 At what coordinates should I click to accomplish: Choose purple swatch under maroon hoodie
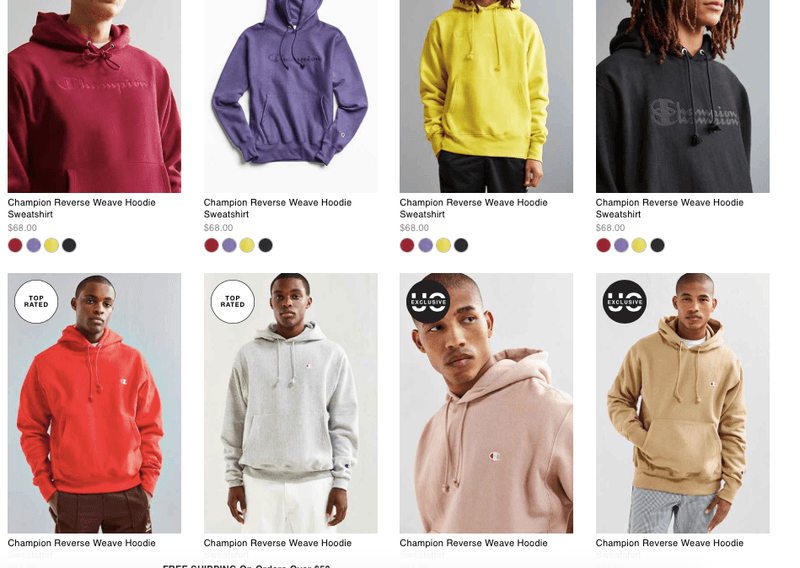(x=34, y=245)
